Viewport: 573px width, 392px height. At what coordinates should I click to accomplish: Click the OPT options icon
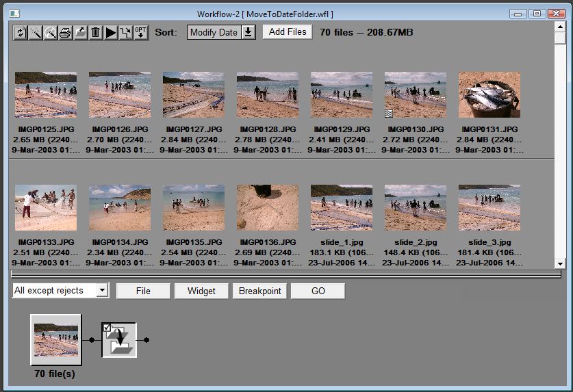(x=140, y=32)
